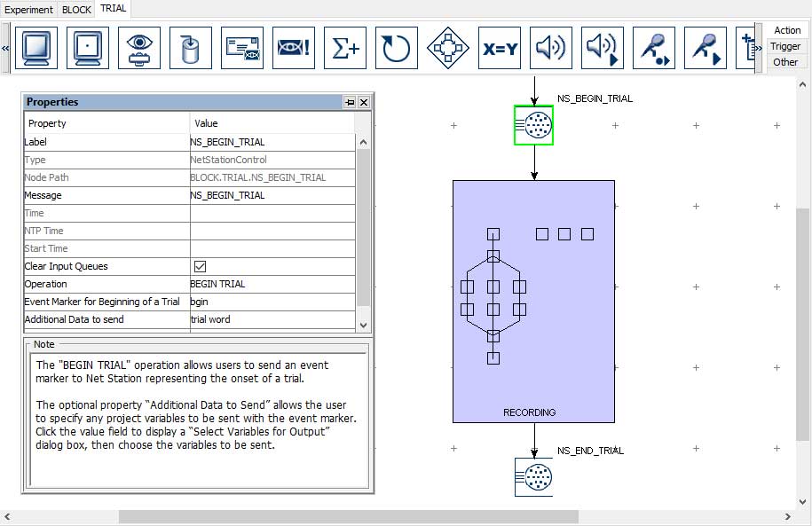This screenshot has width=812, height=526.
Task: Click the sigma plus accumulator icon
Action: pyautogui.click(x=345, y=48)
